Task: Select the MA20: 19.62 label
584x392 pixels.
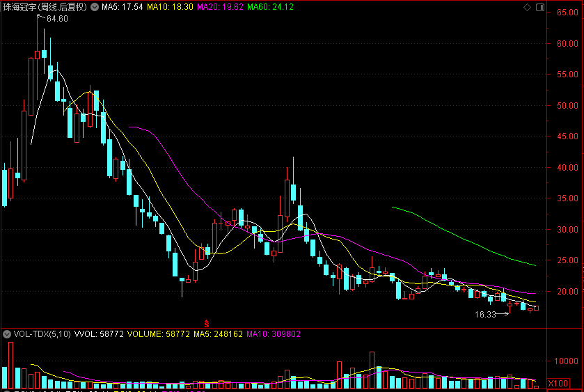Action: click(x=220, y=7)
